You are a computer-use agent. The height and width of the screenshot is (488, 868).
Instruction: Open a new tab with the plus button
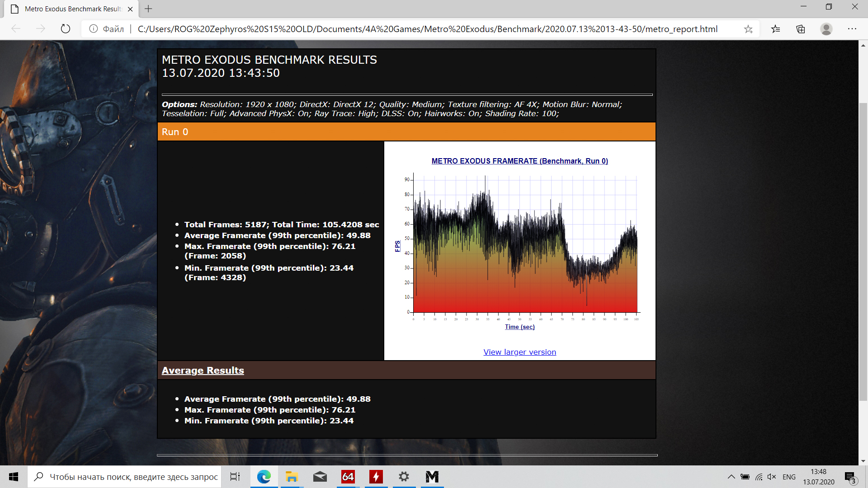click(148, 9)
